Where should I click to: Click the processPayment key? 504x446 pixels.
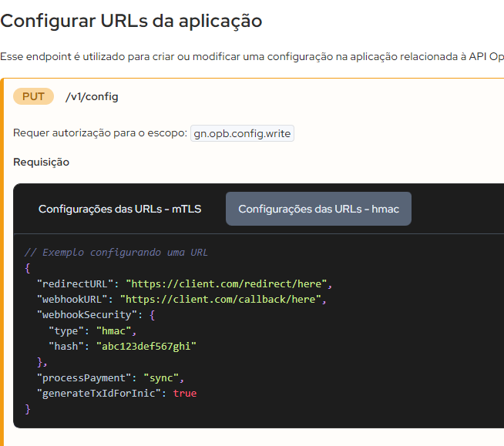click(x=84, y=378)
